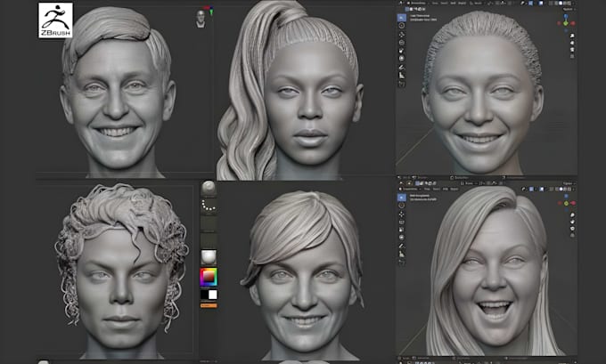Image resolution: width=606 pixels, height=364 pixels.
Task: Click the small head view thumbnail in ZBrush
Action: tap(201, 19)
